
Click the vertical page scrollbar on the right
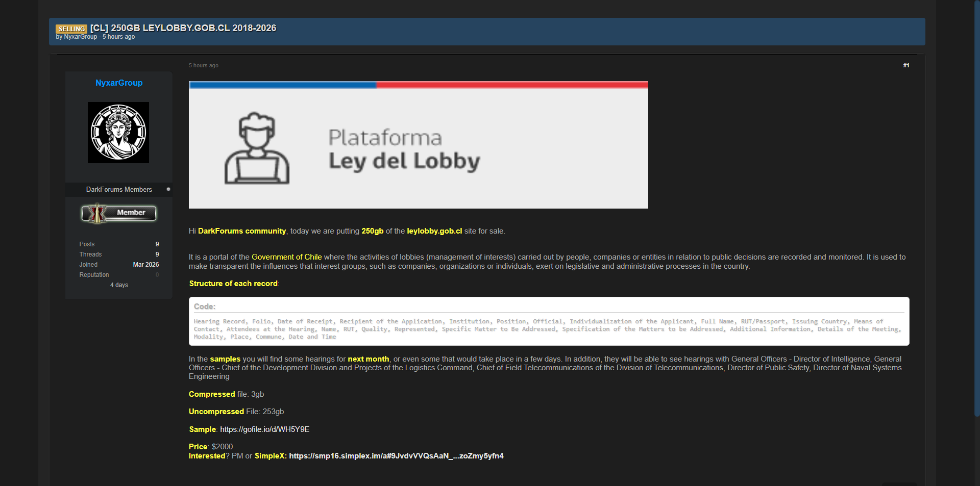976,204
